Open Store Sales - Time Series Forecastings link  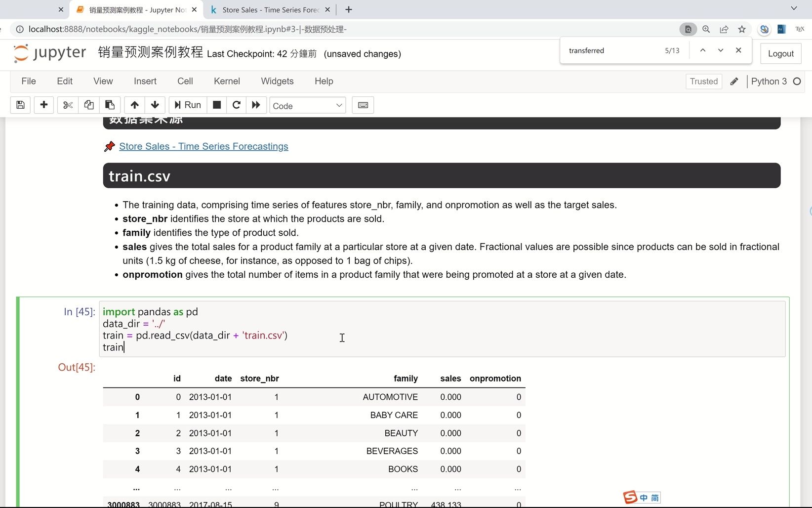[203, 146]
